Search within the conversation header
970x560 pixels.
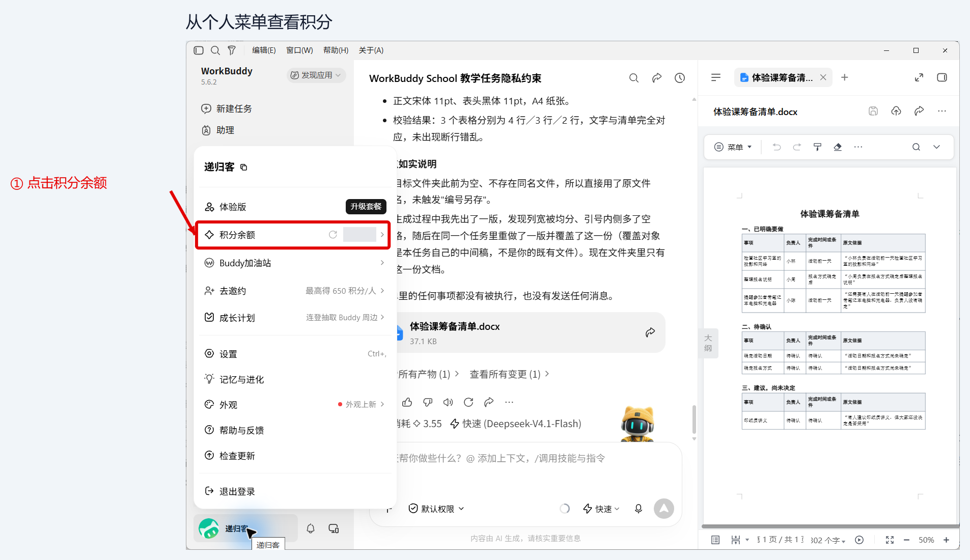tap(634, 78)
